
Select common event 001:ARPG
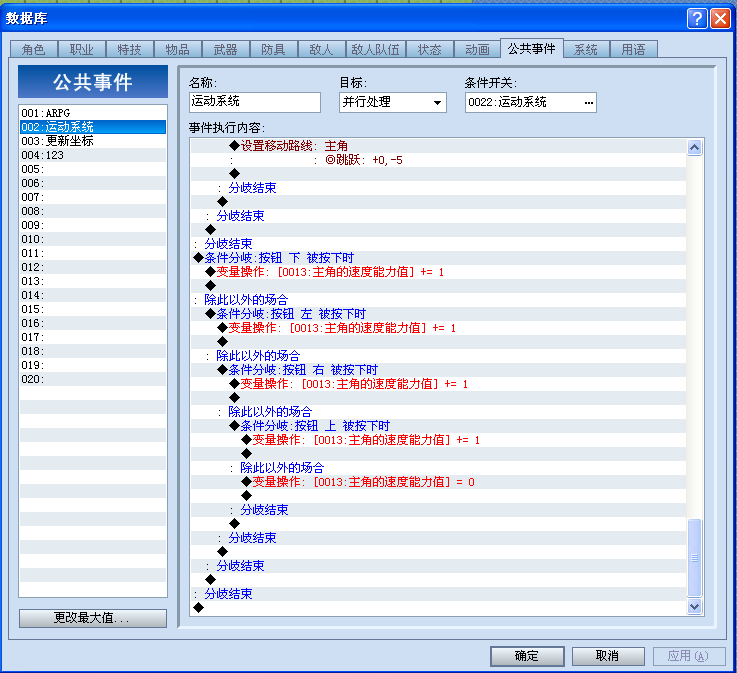tap(93, 113)
